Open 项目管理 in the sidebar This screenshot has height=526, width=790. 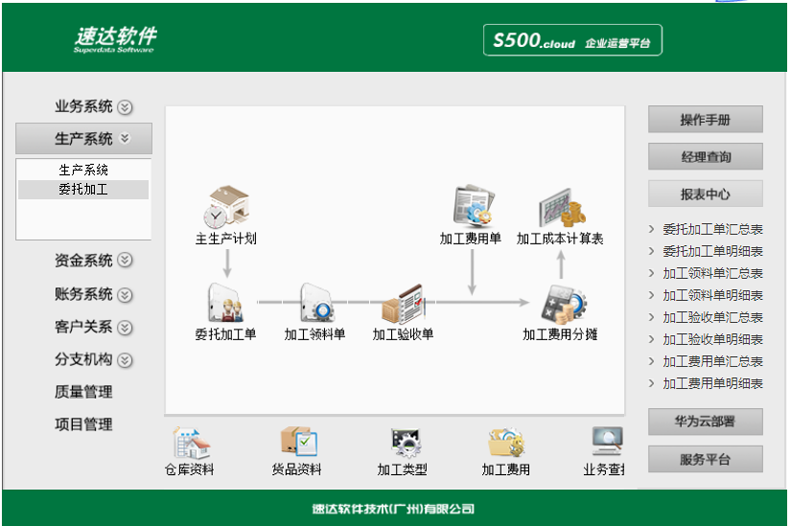coord(84,425)
